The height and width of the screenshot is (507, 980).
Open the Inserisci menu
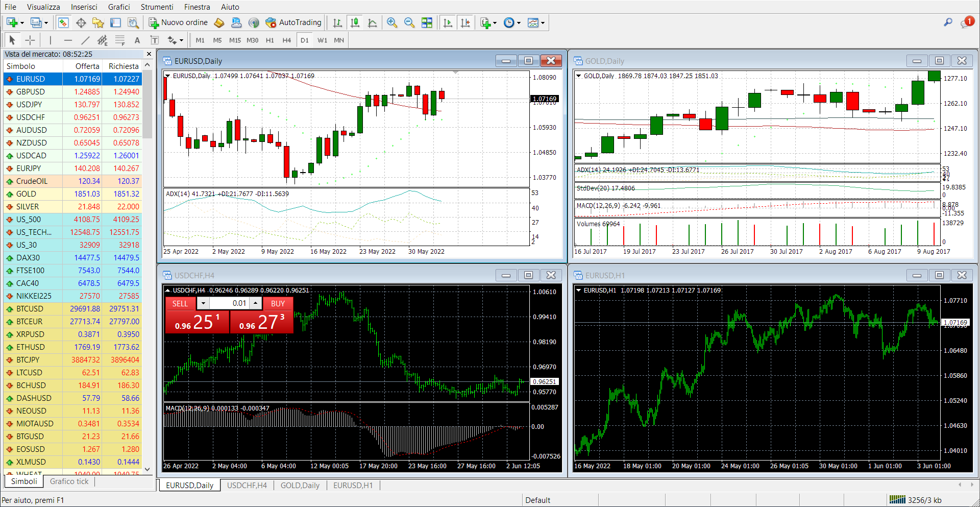(x=84, y=7)
